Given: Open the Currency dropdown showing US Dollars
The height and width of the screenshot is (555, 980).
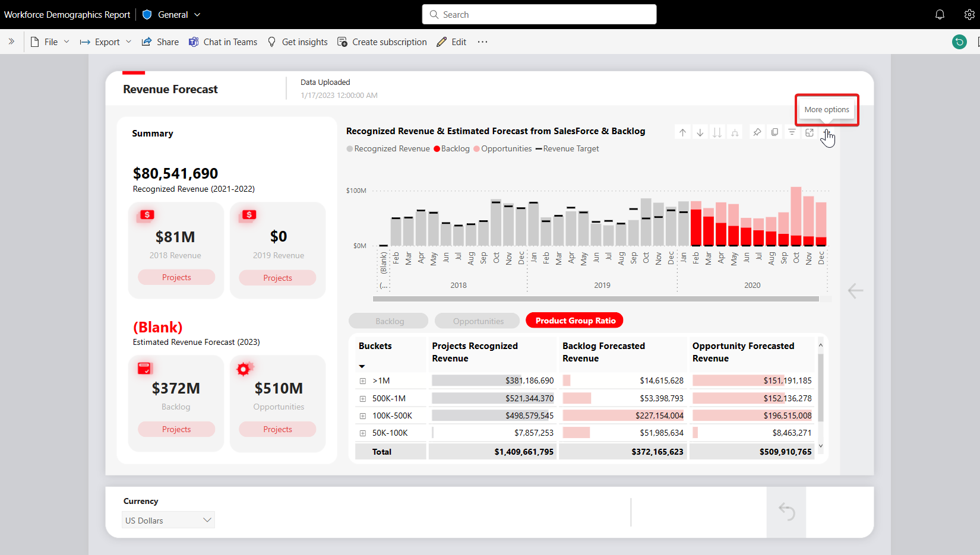Looking at the screenshot, I should click(x=168, y=519).
